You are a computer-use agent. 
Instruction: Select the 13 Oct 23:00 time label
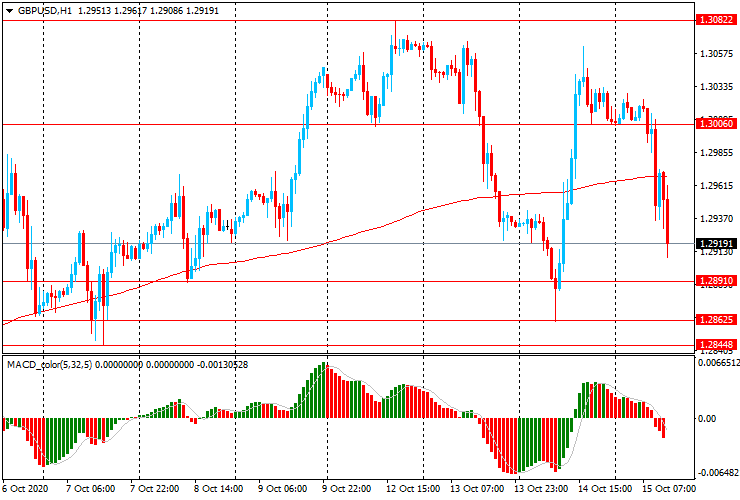(541, 488)
